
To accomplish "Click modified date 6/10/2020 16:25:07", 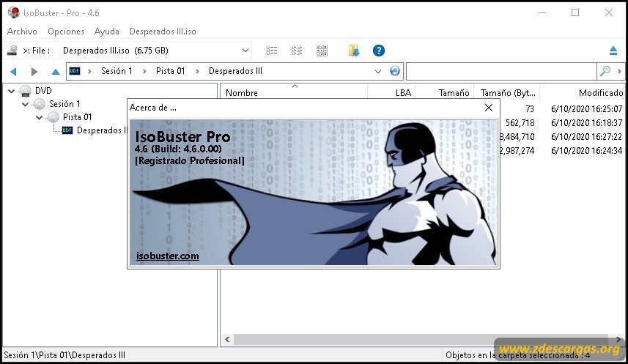I will (x=587, y=109).
